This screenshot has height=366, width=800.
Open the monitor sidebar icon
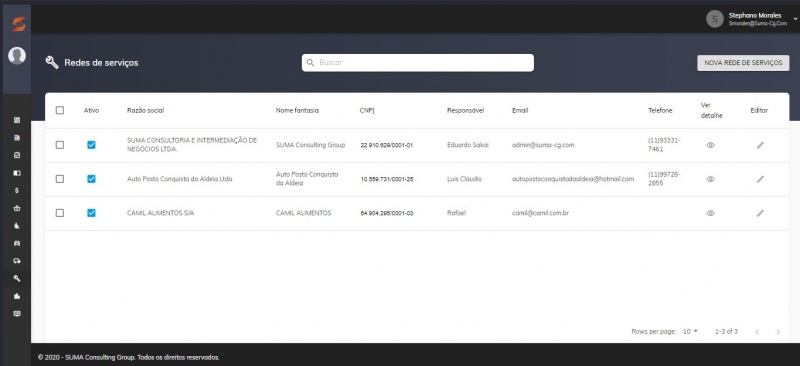pos(17,314)
